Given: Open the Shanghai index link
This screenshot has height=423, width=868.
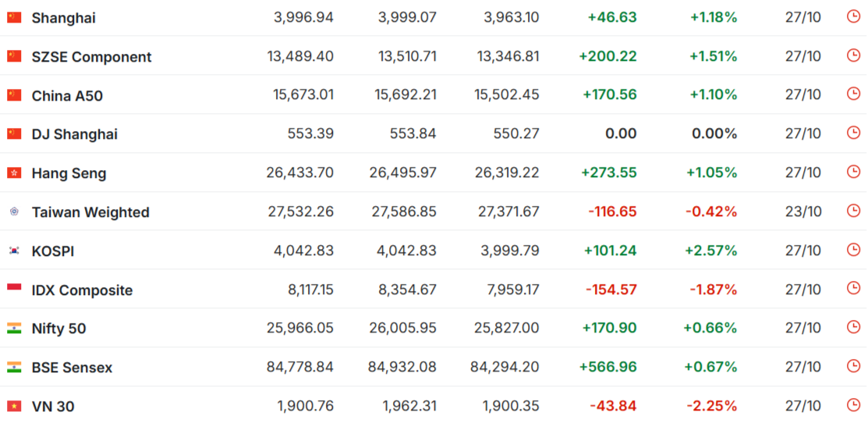Looking at the screenshot, I should tap(63, 17).
